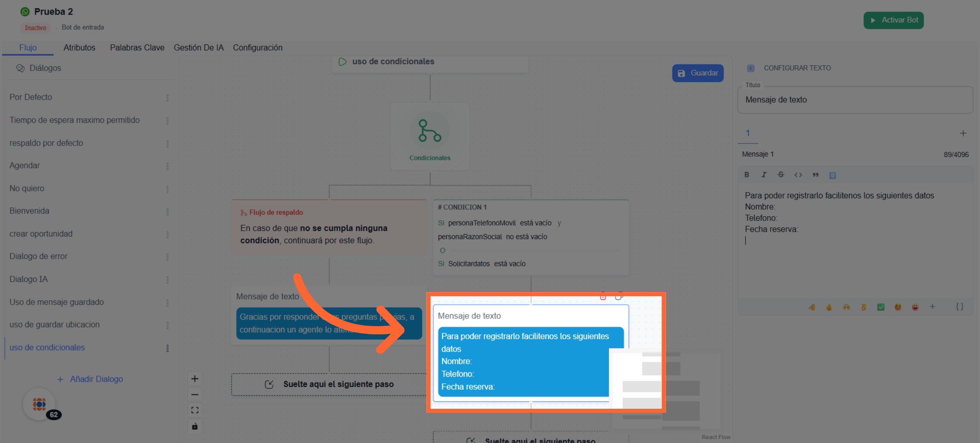This screenshot has height=443, width=980.
Task: Click the Titulo input field
Action: 855,100
